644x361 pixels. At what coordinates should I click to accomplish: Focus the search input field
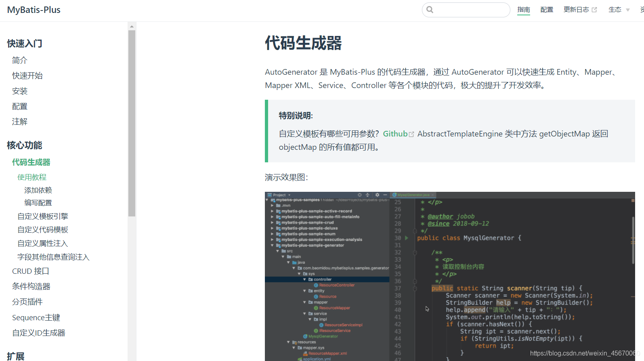click(x=466, y=10)
